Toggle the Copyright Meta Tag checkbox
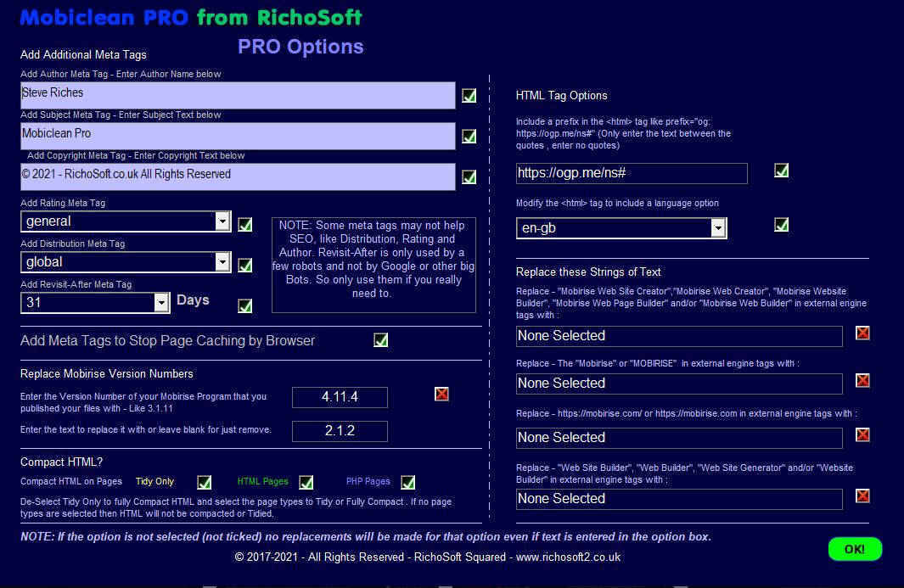 [469, 177]
